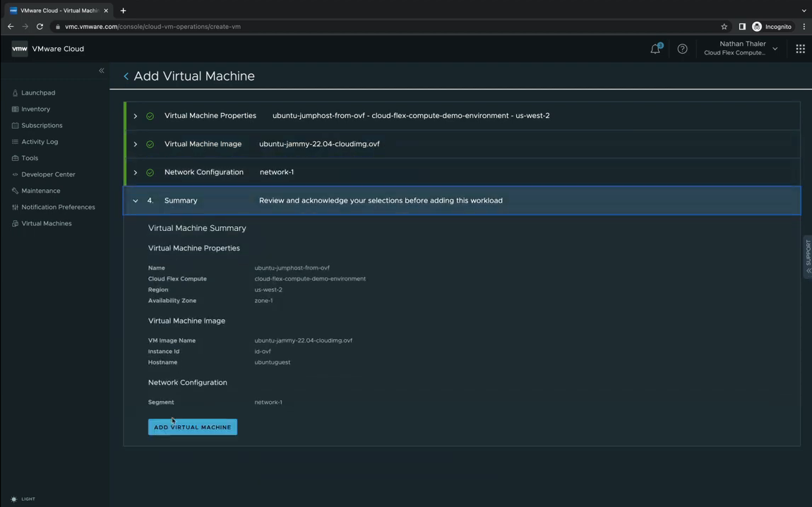
Task: Open Inventory from the sidebar
Action: point(36,109)
